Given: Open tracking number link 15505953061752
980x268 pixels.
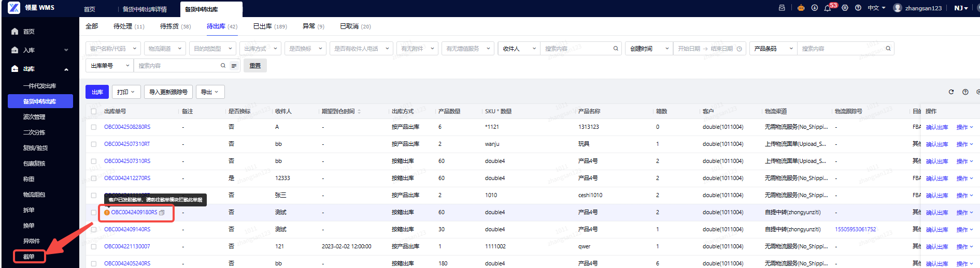Looking at the screenshot, I should point(855,229).
